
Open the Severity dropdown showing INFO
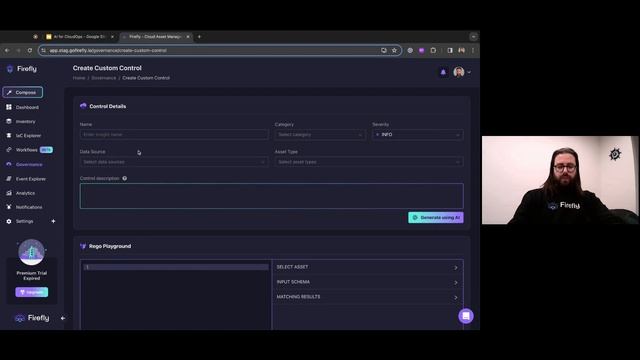[x=417, y=135]
